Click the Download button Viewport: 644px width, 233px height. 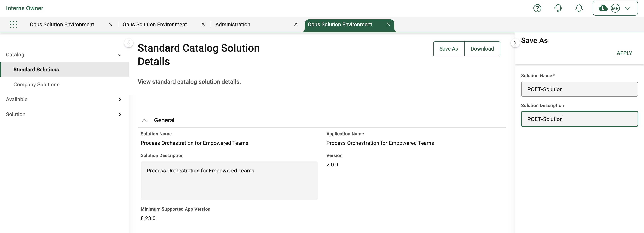pyautogui.click(x=482, y=49)
